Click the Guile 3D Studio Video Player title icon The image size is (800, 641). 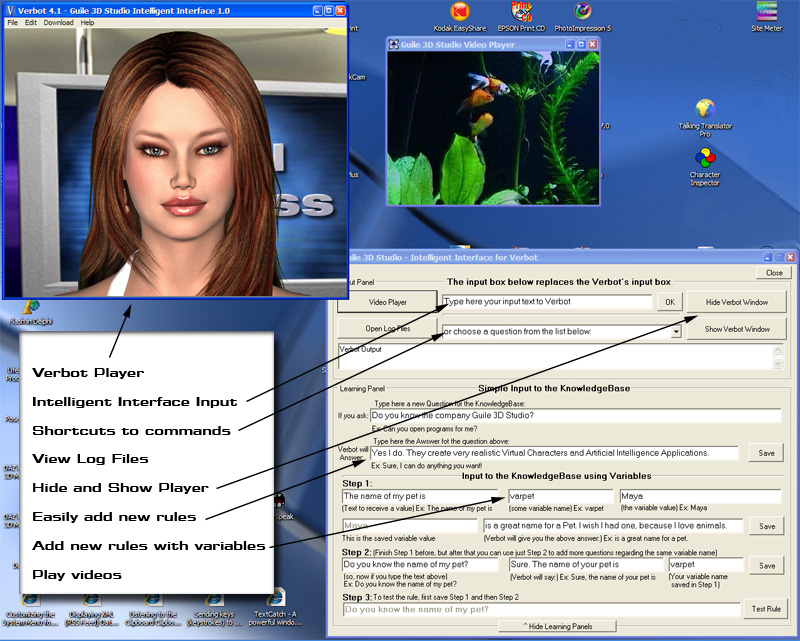click(393, 44)
